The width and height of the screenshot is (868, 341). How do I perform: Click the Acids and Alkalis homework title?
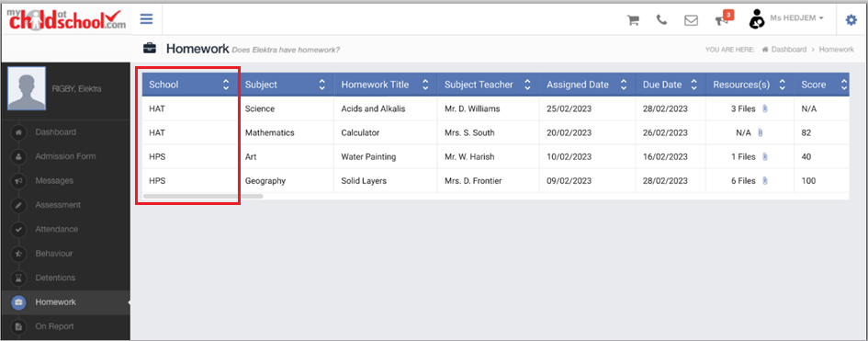tap(373, 109)
